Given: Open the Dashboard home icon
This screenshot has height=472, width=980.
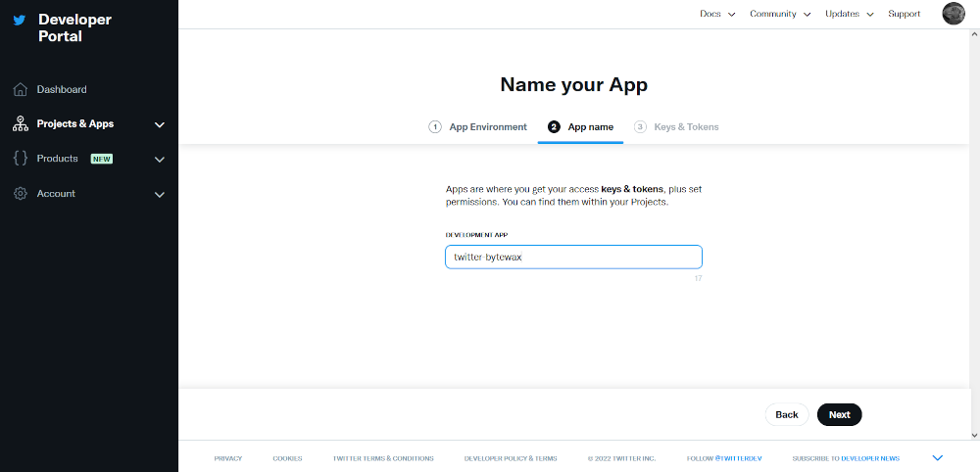Looking at the screenshot, I should (20, 89).
